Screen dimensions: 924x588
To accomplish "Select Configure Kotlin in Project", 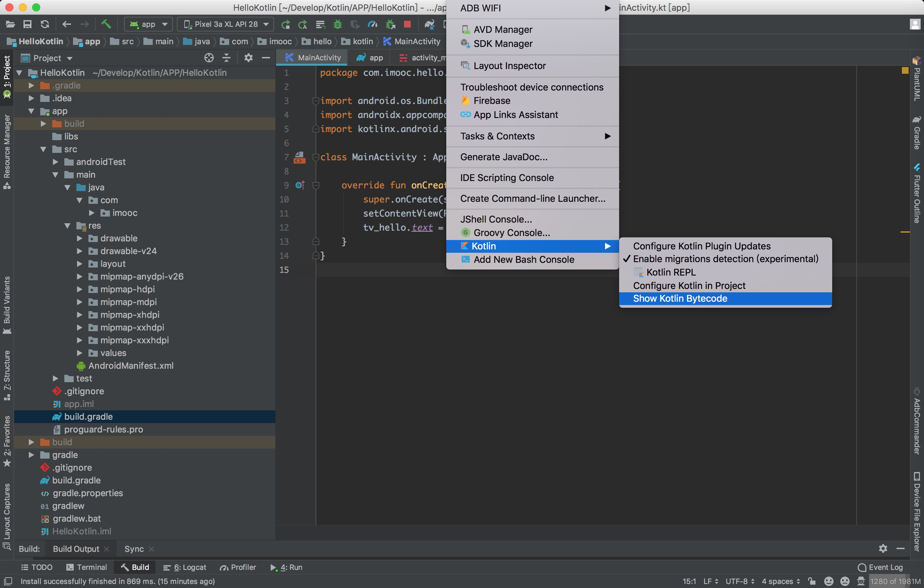I will pyautogui.click(x=725, y=286).
